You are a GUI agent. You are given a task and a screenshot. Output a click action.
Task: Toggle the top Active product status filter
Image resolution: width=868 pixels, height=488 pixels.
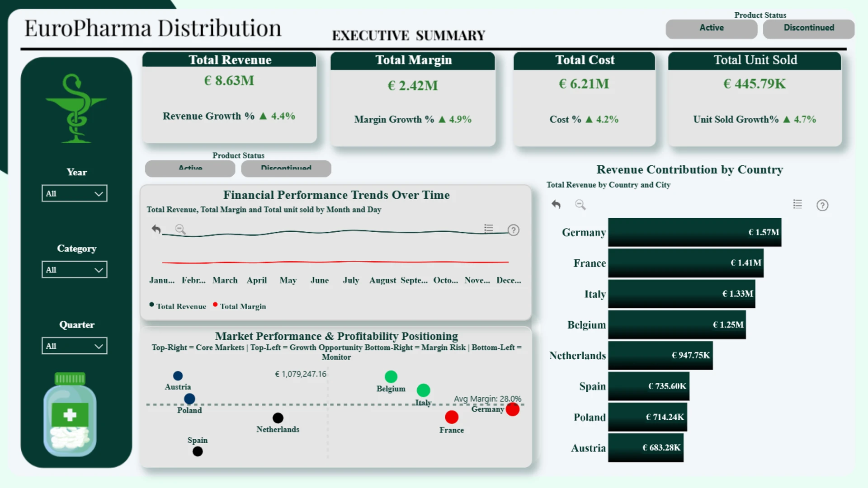(712, 28)
